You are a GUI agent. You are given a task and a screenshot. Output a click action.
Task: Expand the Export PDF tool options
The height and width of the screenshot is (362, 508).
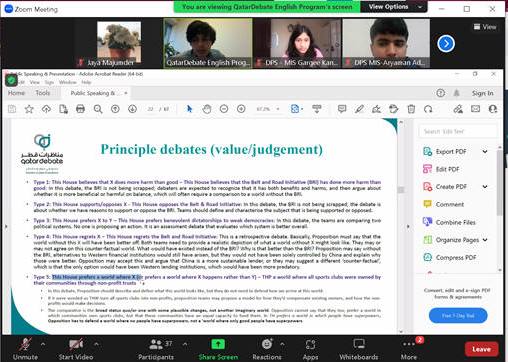pyautogui.click(x=485, y=152)
